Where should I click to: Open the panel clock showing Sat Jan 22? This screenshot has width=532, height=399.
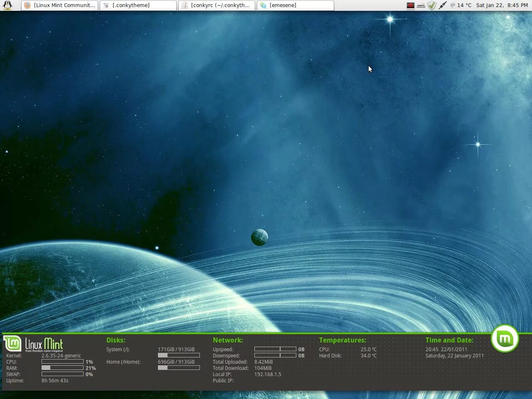coord(502,5)
